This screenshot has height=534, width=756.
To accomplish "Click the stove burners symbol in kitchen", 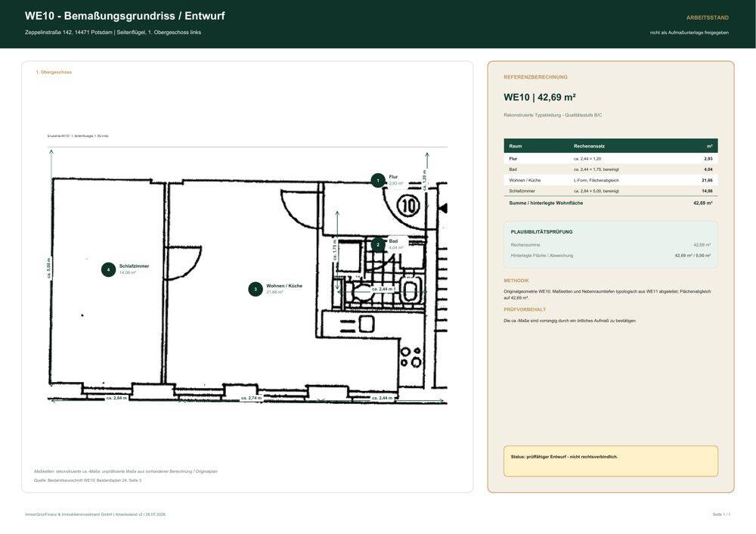I will [x=411, y=357].
